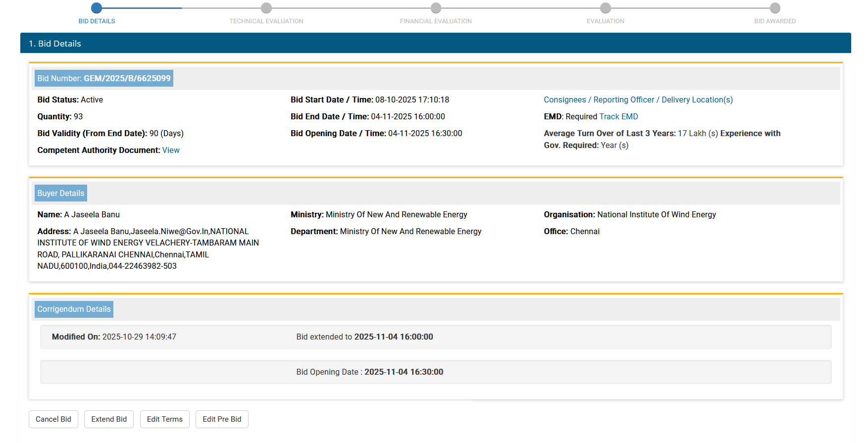Go to TECHNICAL EVALUATION step label
The image size is (868, 443).
point(266,21)
